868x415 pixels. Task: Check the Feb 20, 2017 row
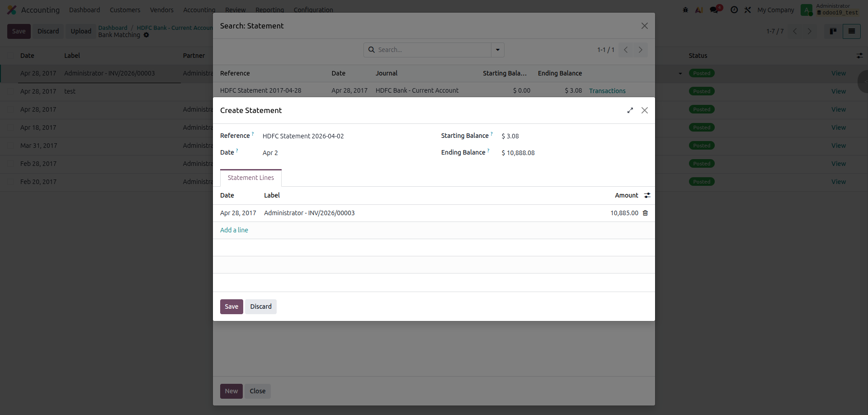[10, 182]
